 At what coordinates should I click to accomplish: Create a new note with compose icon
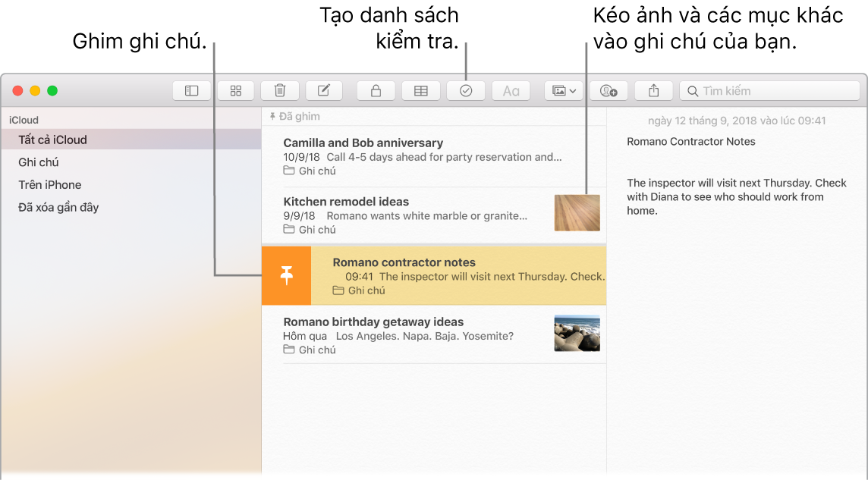pos(324,91)
